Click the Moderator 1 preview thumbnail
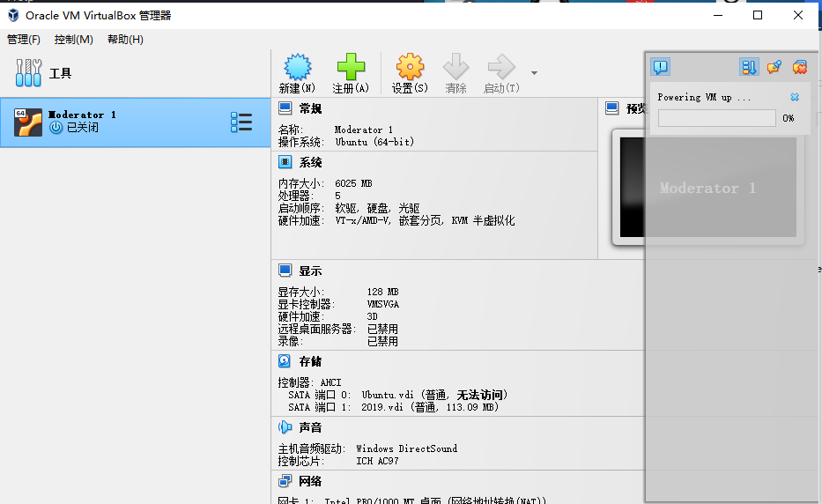Image resolution: width=822 pixels, height=504 pixels. [707, 187]
